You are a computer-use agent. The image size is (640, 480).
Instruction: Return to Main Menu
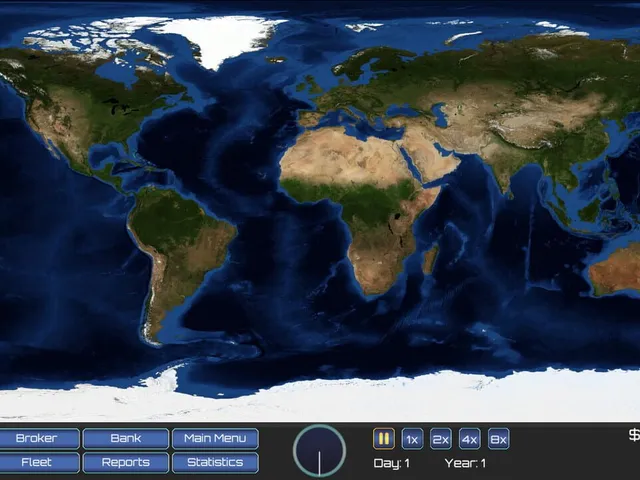pyautogui.click(x=215, y=438)
